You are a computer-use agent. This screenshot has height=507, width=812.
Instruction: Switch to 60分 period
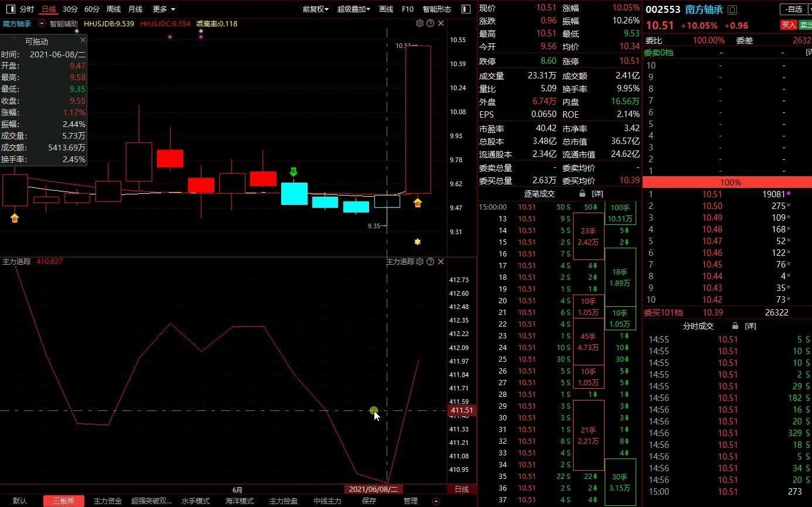[92, 9]
